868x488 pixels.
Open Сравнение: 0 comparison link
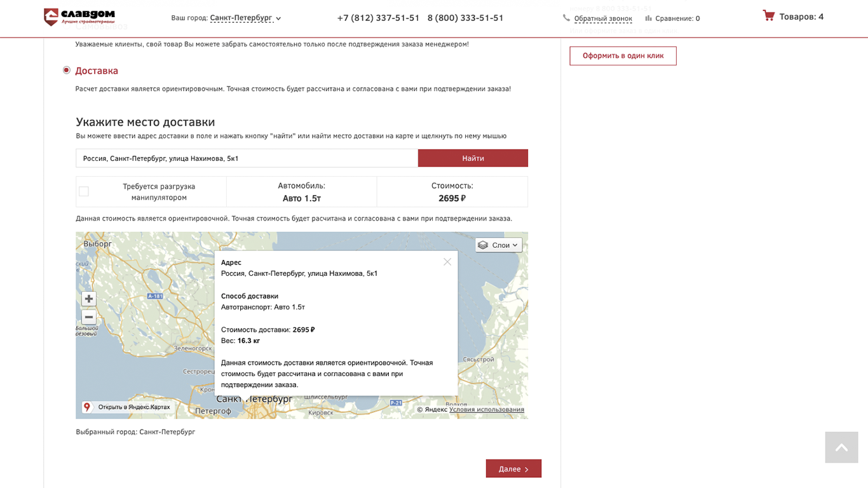coord(677,18)
